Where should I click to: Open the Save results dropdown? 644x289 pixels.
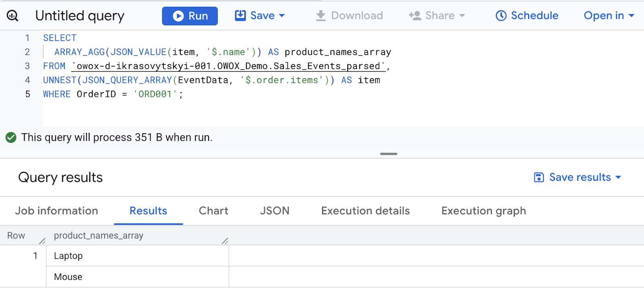point(578,177)
